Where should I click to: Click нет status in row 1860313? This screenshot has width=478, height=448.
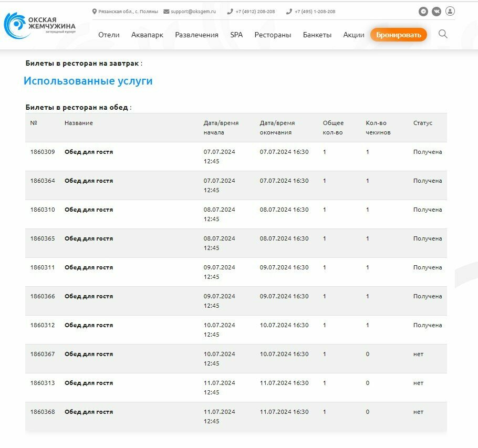coord(418,383)
